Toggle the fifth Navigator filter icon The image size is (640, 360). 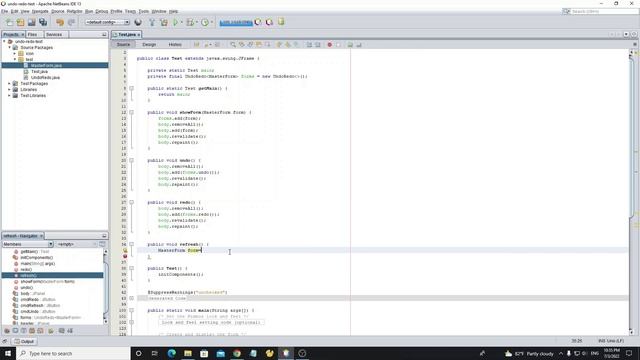point(40,331)
